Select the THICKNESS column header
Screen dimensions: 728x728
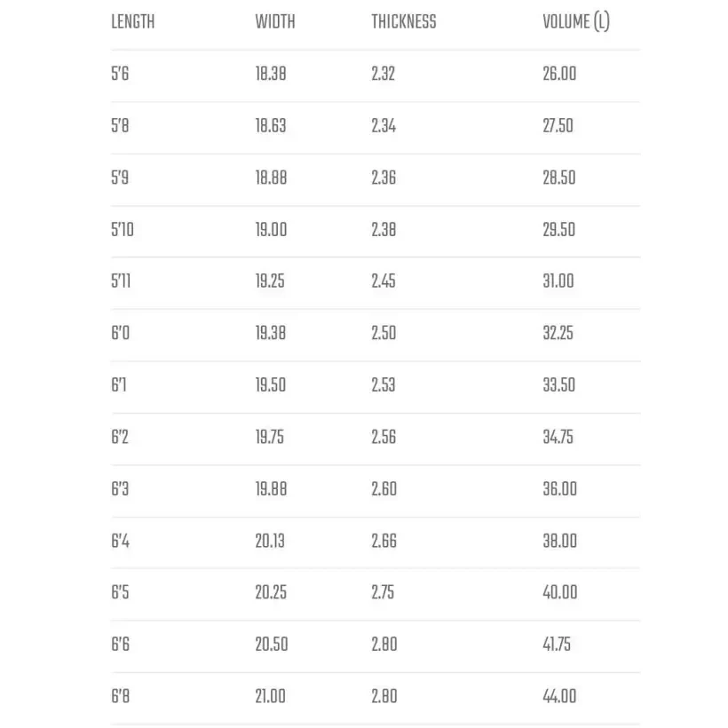(403, 22)
